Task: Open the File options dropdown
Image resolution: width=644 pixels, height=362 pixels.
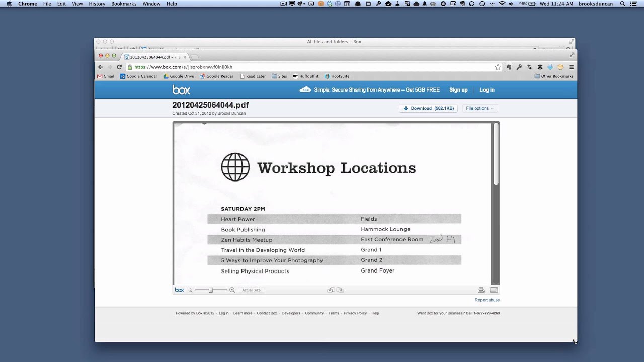Action: (479, 108)
